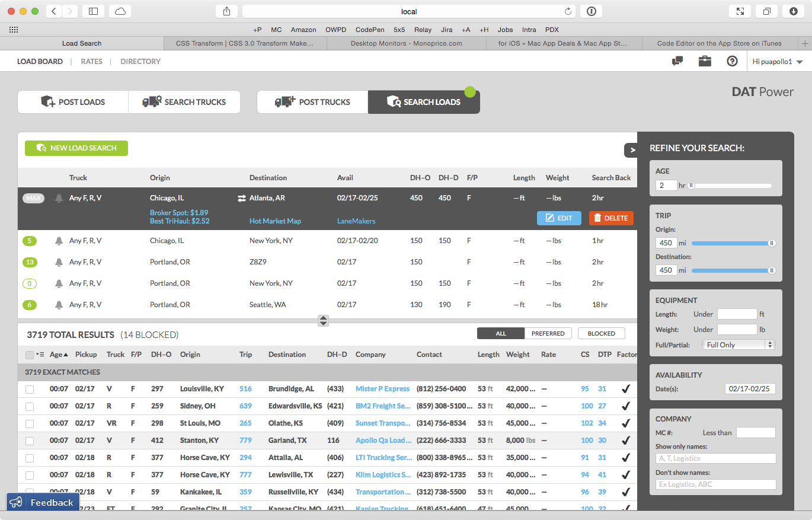Check the box for St Louis, MO row
Image resolution: width=812 pixels, height=520 pixels.
[x=30, y=424]
